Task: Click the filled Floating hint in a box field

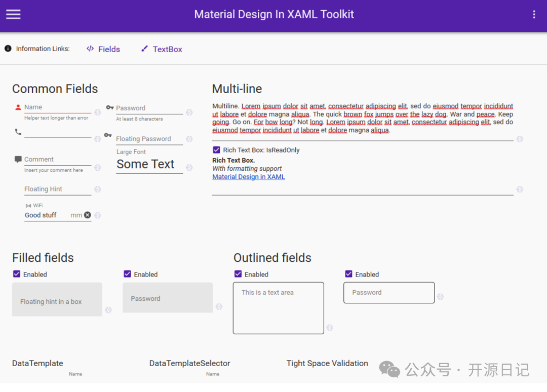Action: point(57,299)
